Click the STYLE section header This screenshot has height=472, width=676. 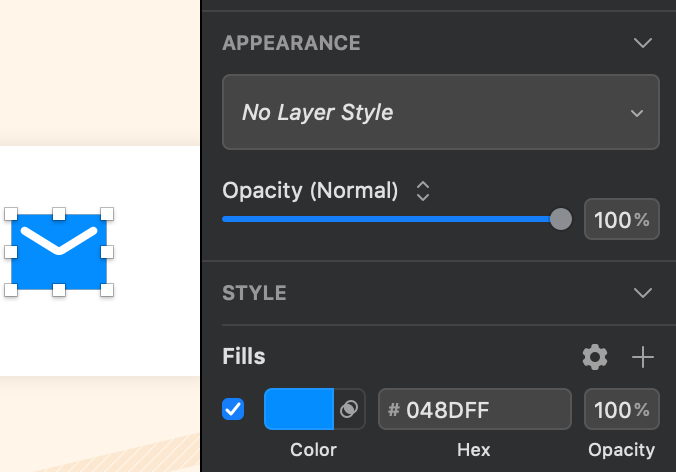pos(254,293)
